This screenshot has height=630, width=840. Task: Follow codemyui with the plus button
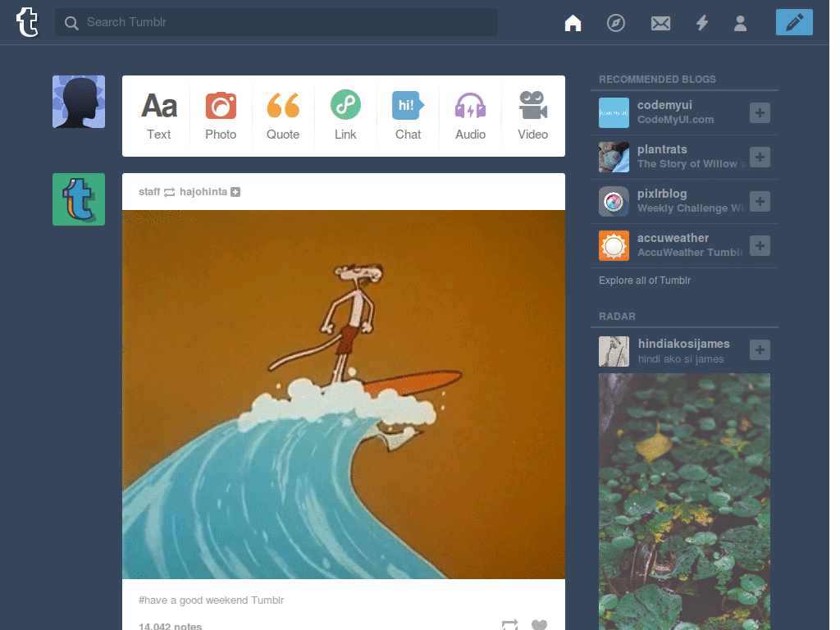click(x=760, y=112)
